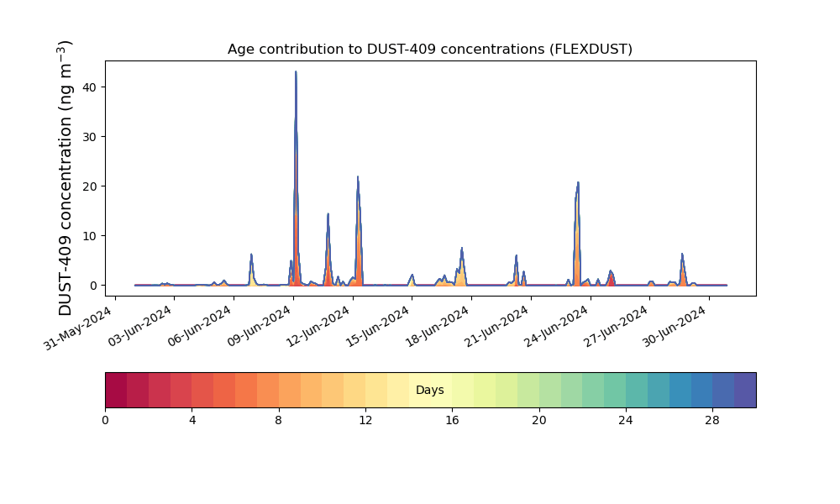This screenshot has height=504, width=840.
Task: Click the tip of the peak reaching about 22 ng just after 12-Jun-2024
Action: point(358,176)
